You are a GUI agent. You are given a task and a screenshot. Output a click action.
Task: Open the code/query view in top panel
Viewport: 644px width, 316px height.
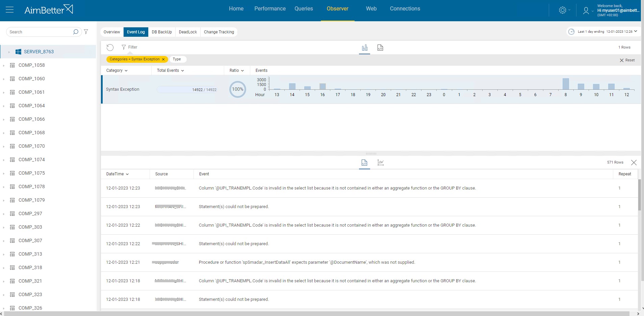(x=380, y=48)
